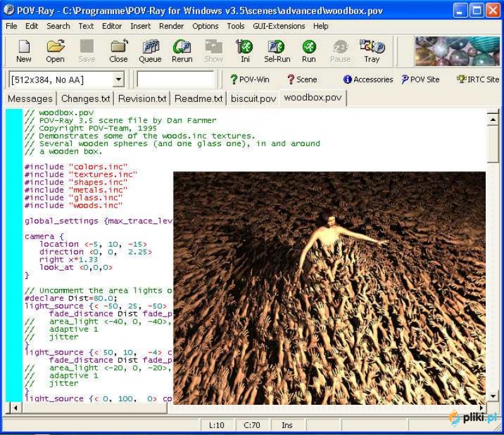Open the Text menu

pyautogui.click(x=86, y=26)
